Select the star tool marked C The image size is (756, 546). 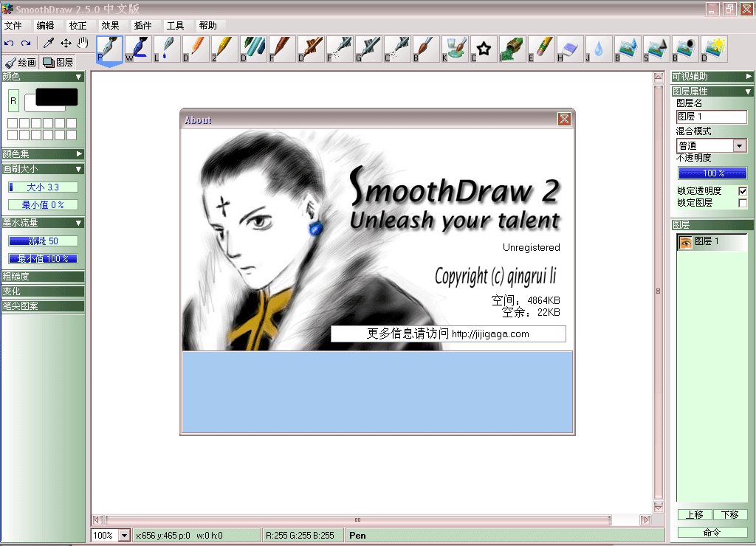pyautogui.click(x=484, y=49)
